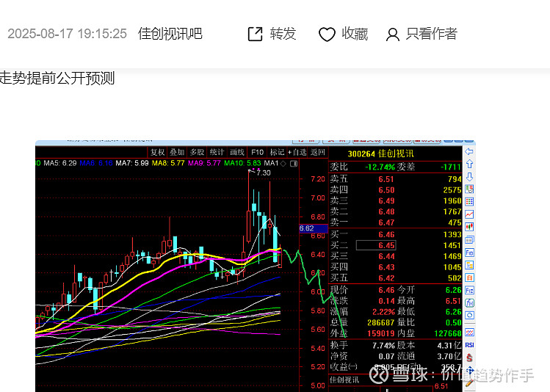Click the 返回 chart toolbar button
The image size is (550, 392).
317,152
